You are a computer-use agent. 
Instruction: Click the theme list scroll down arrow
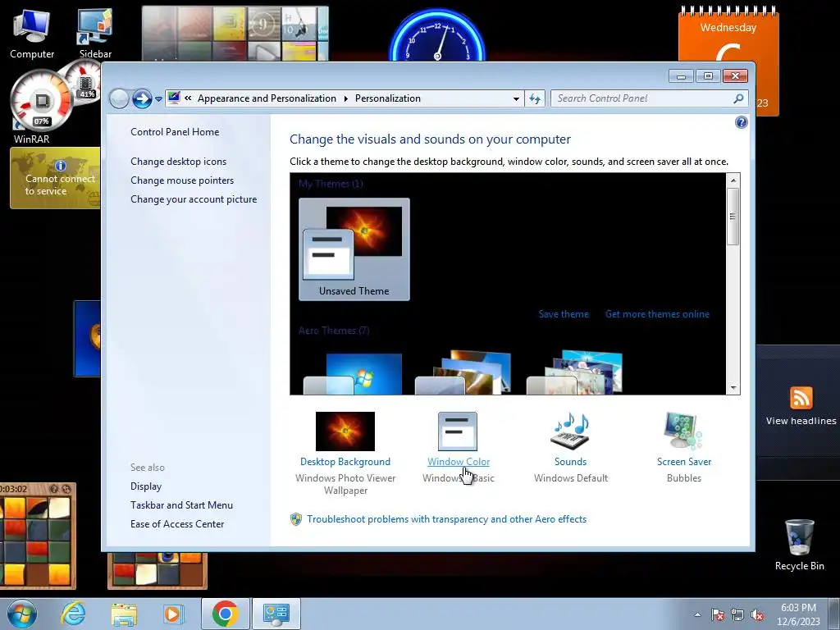pyautogui.click(x=733, y=388)
